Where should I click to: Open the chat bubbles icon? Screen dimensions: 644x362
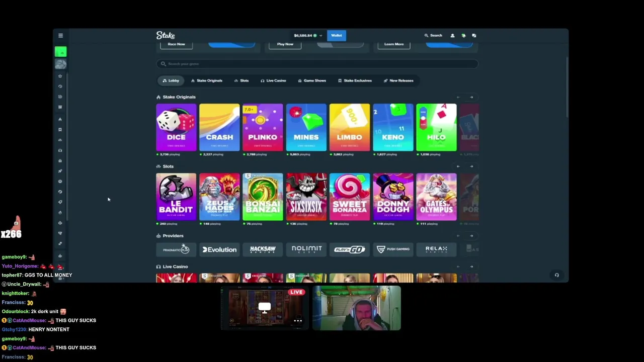click(474, 36)
